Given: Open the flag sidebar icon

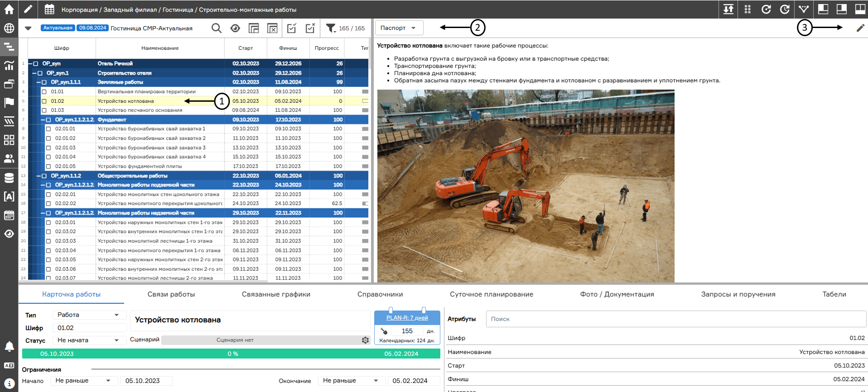Looking at the screenshot, I should click(x=9, y=103).
